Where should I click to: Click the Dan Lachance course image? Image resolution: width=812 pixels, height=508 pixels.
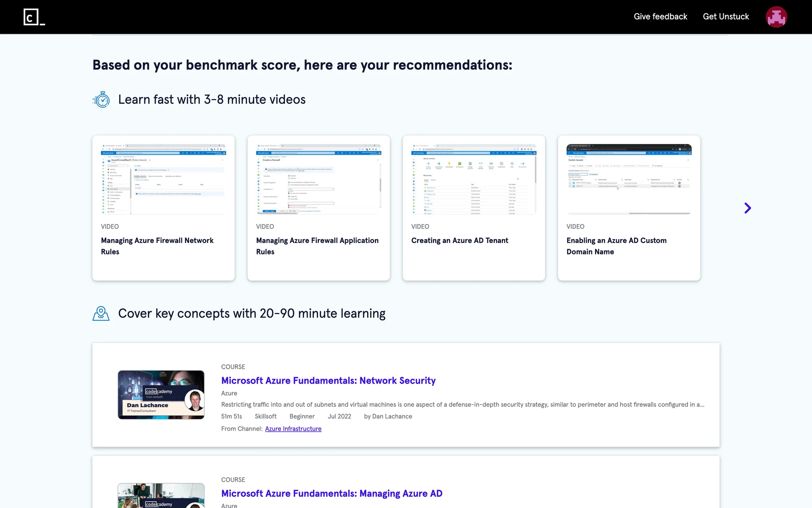(x=161, y=395)
